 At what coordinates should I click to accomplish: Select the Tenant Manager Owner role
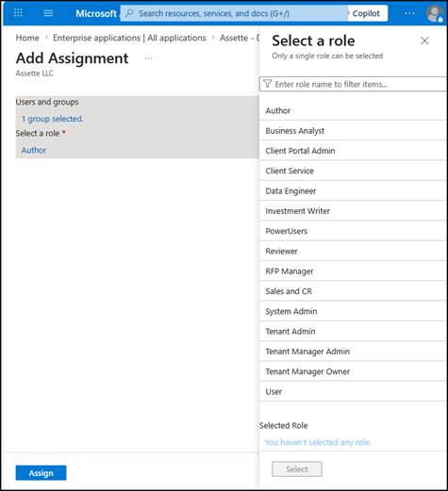coord(353,371)
